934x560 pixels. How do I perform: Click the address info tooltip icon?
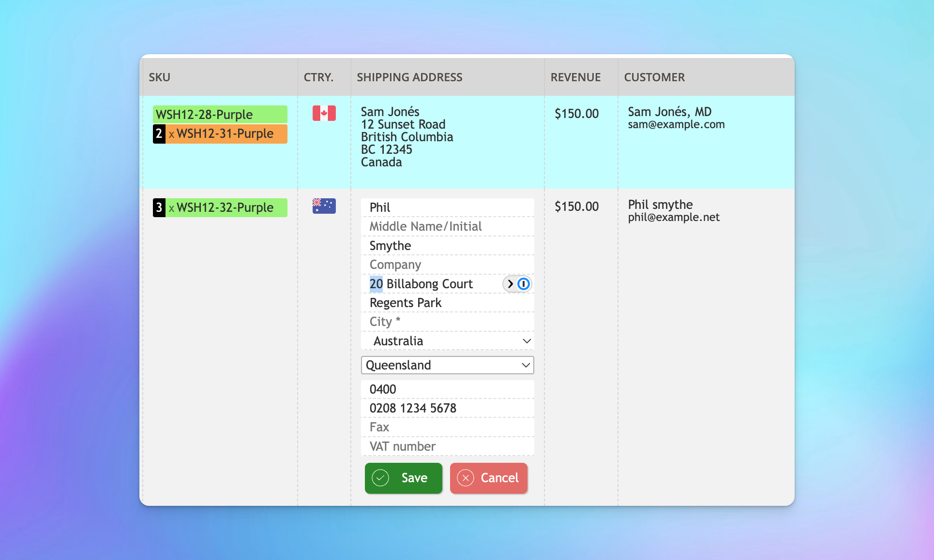pyautogui.click(x=524, y=284)
